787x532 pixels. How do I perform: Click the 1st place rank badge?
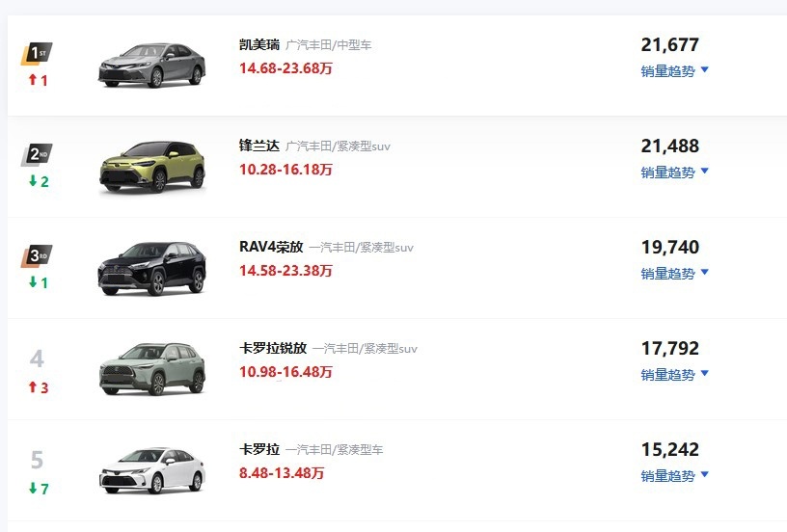click(x=37, y=54)
